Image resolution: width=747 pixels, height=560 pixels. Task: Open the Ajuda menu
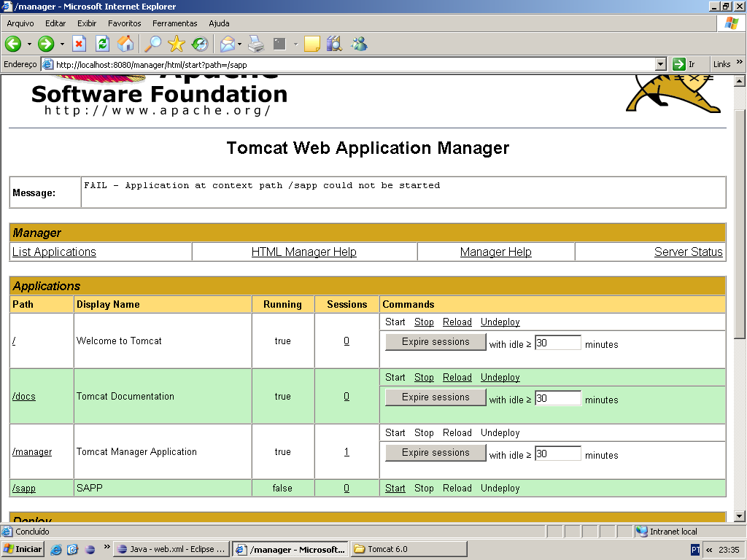219,23
